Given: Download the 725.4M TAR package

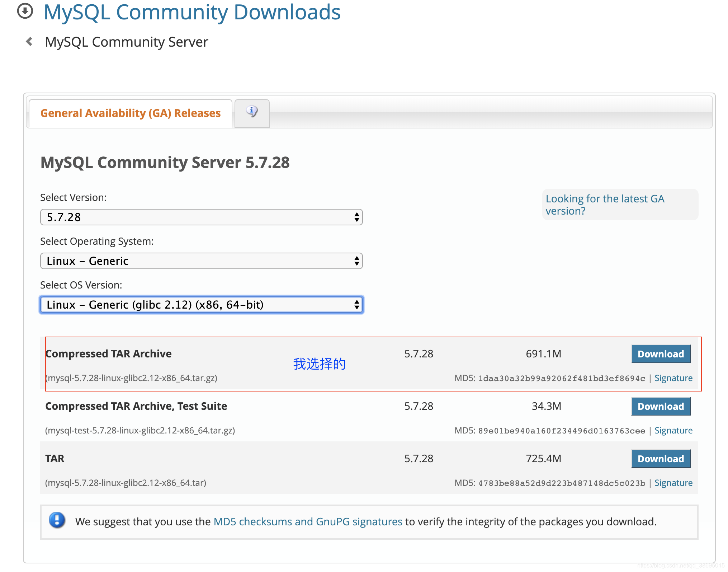Looking at the screenshot, I should tap(661, 459).
